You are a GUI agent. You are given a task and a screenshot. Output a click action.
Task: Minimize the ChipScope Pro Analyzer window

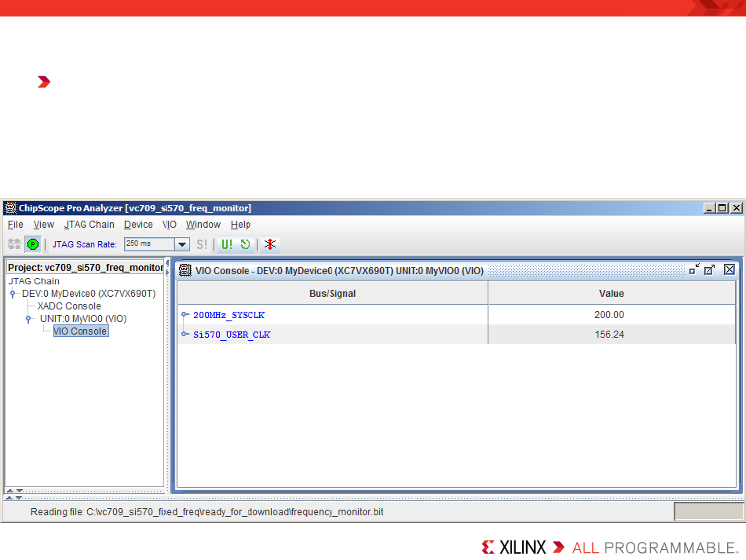coord(709,208)
